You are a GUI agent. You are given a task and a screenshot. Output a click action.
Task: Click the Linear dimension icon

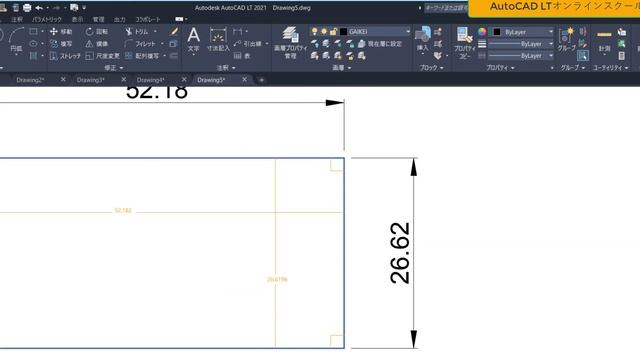[238, 31]
